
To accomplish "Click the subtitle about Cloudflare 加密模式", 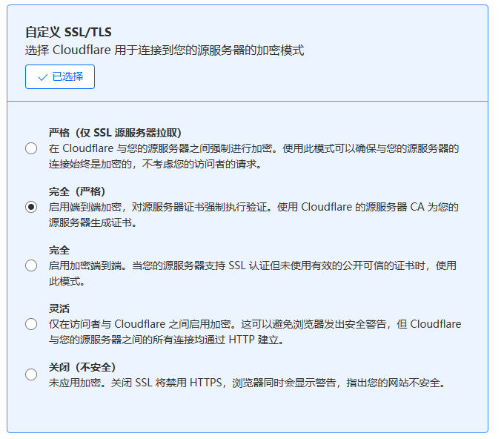I will point(165,50).
